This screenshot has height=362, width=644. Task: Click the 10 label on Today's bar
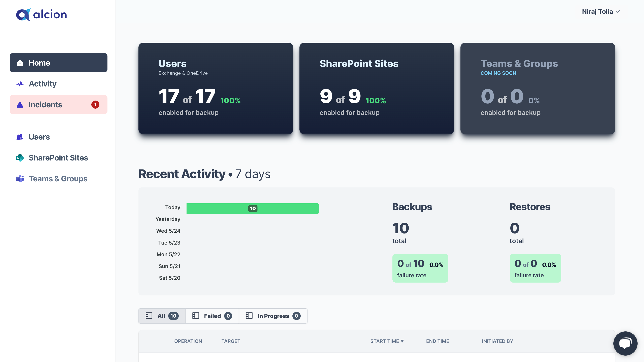(x=253, y=208)
